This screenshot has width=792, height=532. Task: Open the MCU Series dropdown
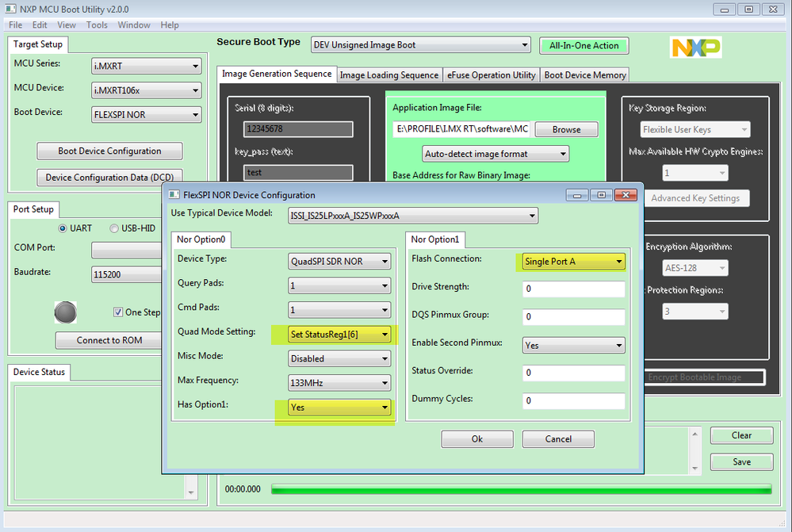pyautogui.click(x=146, y=66)
